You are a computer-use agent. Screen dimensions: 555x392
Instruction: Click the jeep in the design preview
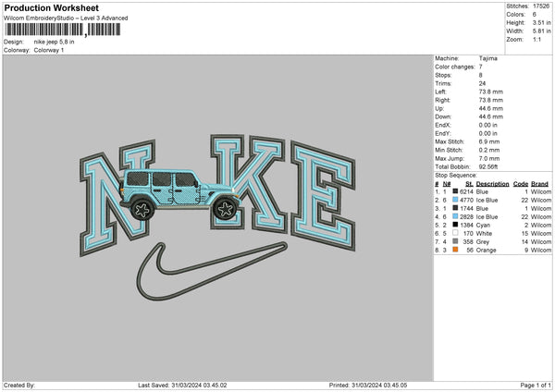point(180,194)
